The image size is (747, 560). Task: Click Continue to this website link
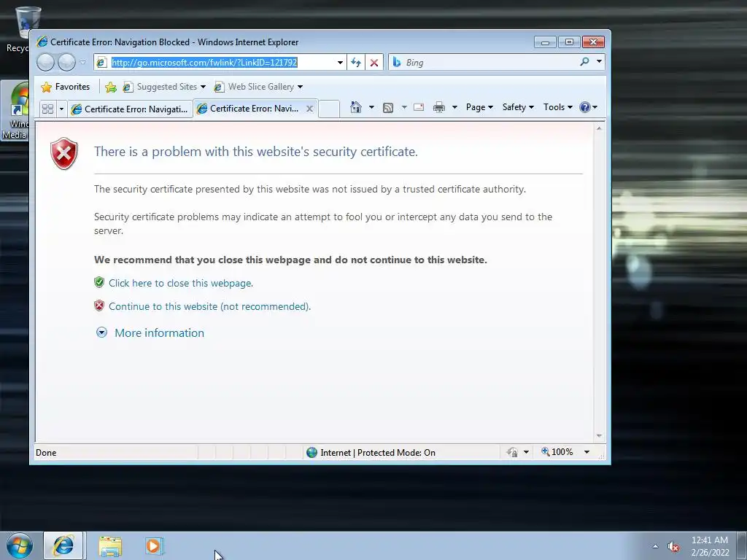[209, 307]
